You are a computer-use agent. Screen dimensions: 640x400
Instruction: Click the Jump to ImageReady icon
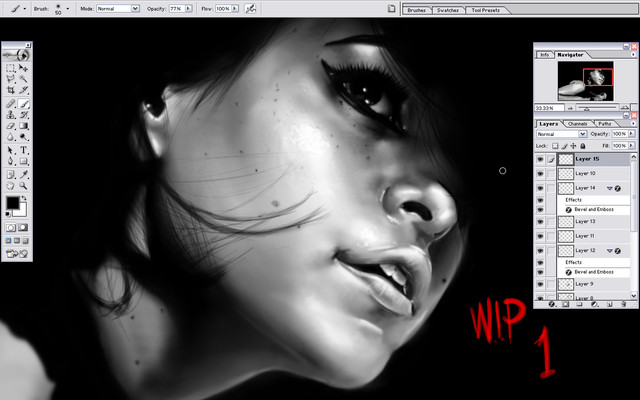[x=17, y=254]
